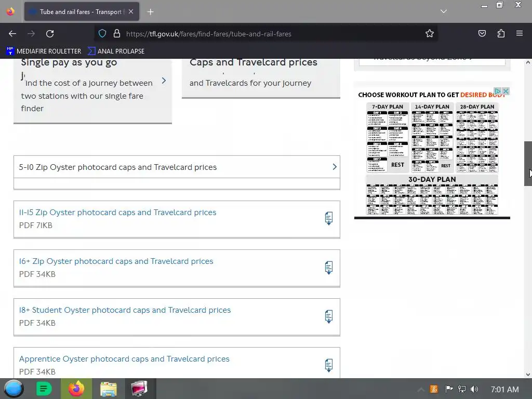The image size is (532, 399).
Task: Click download icon for 16+ Zip Oyster PDF
Action: pyautogui.click(x=328, y=268)
